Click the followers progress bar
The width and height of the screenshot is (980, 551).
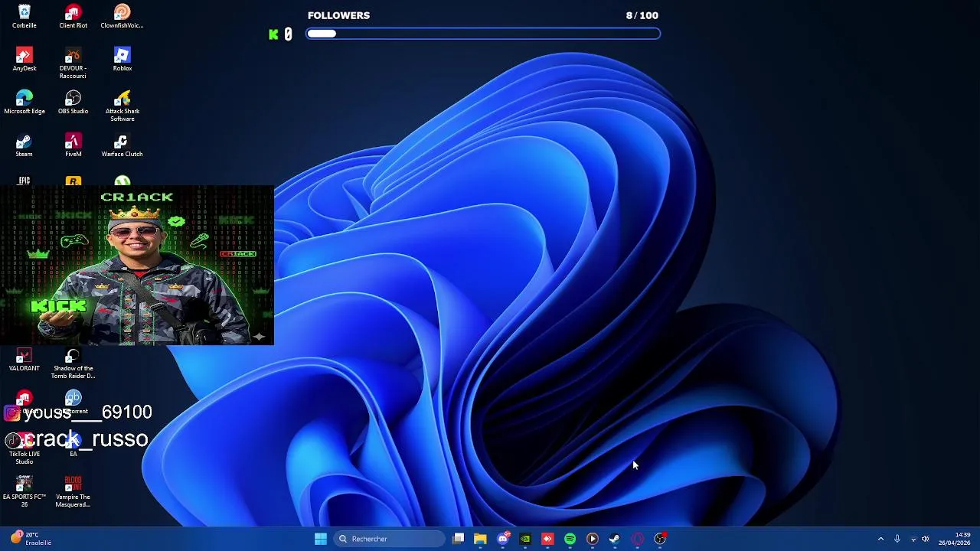[x=483, y=34]
